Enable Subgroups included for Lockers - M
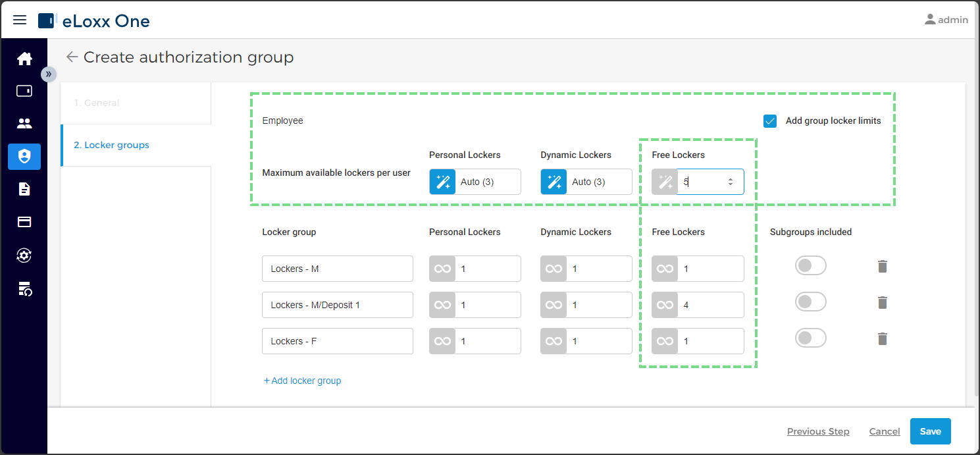The width and height of the screenshot is (980, 455). (x=811, y=266)
